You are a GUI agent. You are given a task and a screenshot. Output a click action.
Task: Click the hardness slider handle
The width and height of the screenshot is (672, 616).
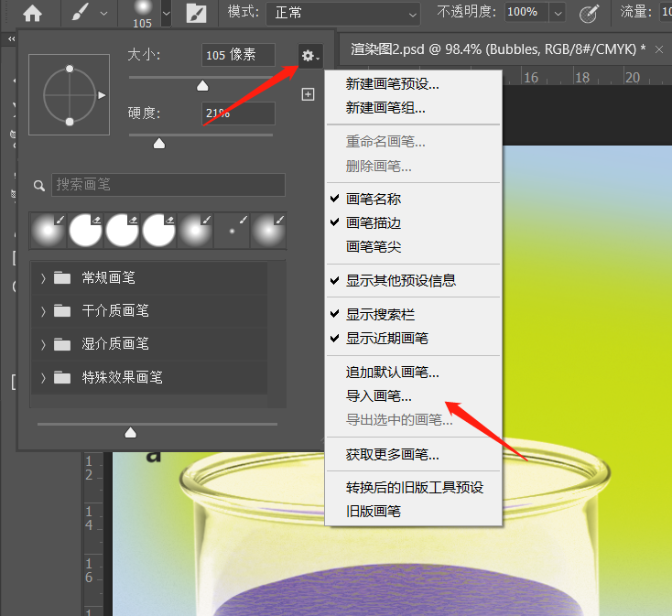159,144
